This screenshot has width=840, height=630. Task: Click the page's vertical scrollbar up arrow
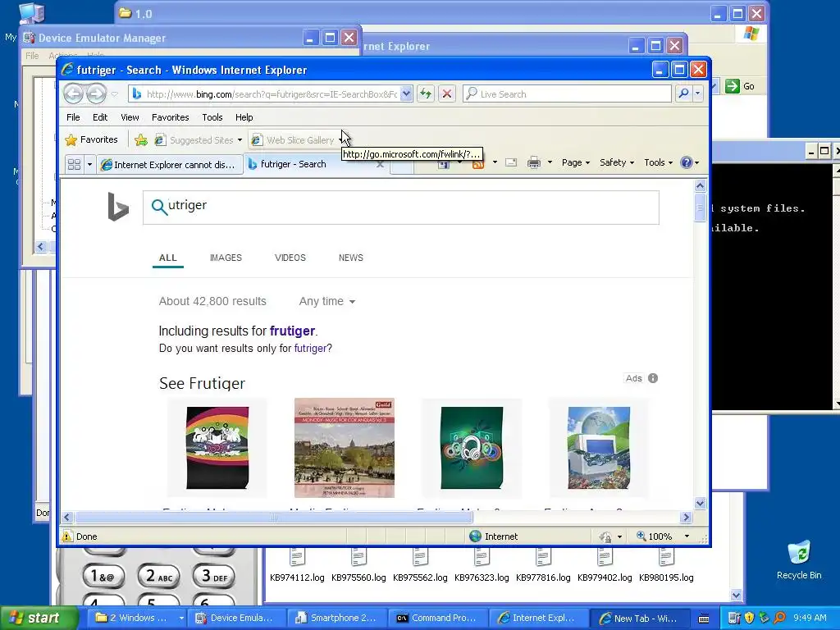(x=700, y=186)
